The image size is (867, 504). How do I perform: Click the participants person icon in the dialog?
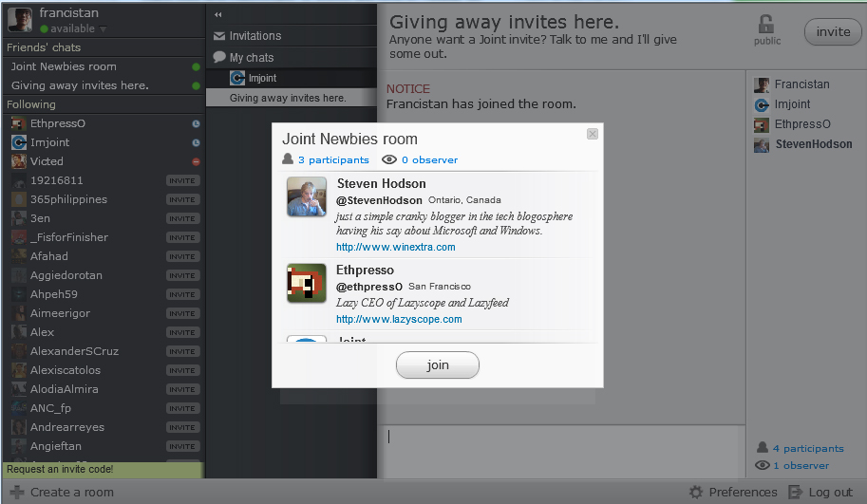[288, 159]
